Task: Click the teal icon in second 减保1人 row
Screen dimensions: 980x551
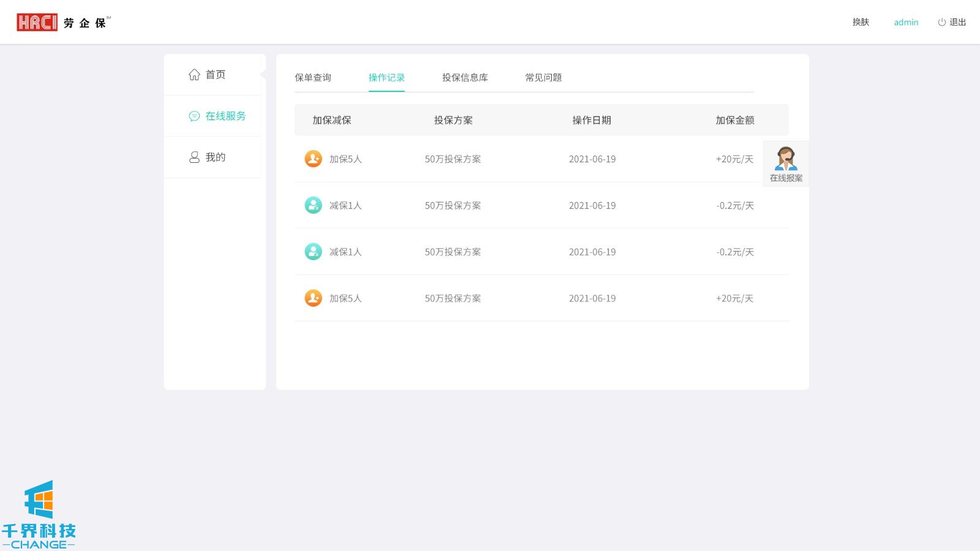Action: (x=313, y=252)
